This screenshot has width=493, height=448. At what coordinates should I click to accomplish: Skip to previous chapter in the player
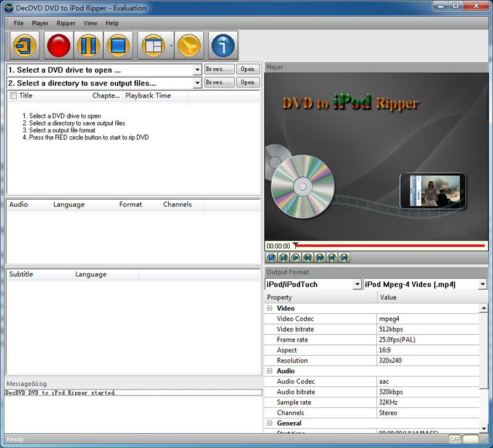[x=332, y=258]
